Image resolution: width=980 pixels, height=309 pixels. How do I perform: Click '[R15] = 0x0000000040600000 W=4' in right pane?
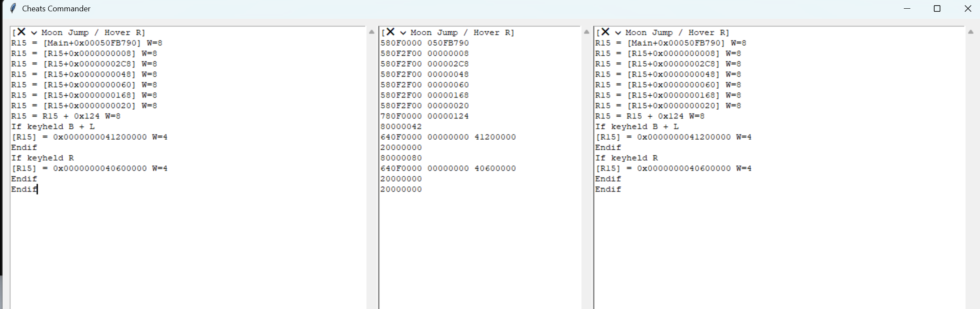[673, 168]
